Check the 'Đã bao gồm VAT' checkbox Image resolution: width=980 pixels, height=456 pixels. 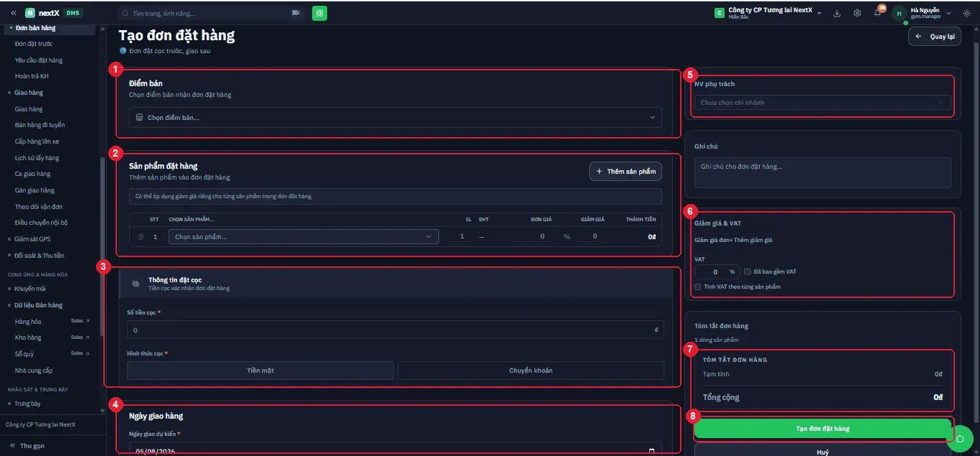point(748,272)
